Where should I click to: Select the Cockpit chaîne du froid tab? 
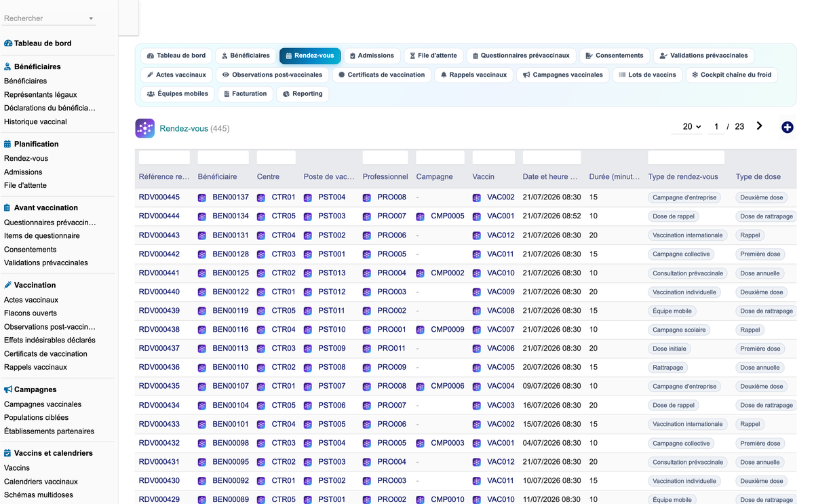731,75
